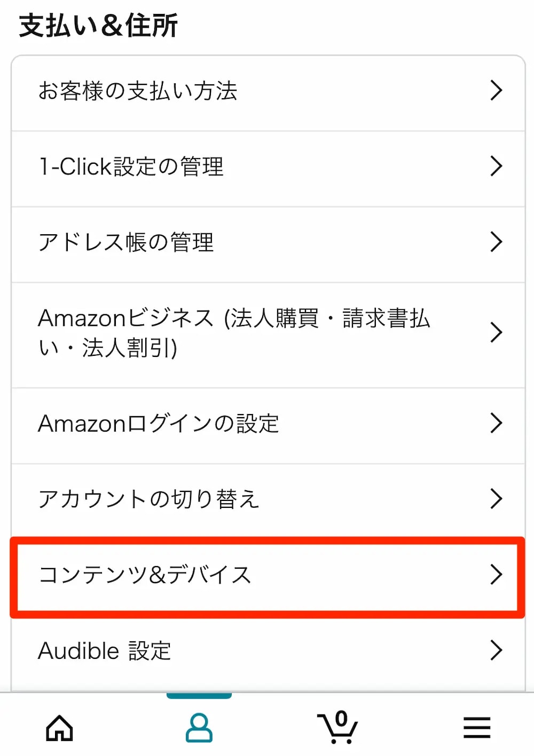This screenshot has width=534, height=756.
Task: Open the hamburger menu icon
Action: pos(477,728)
